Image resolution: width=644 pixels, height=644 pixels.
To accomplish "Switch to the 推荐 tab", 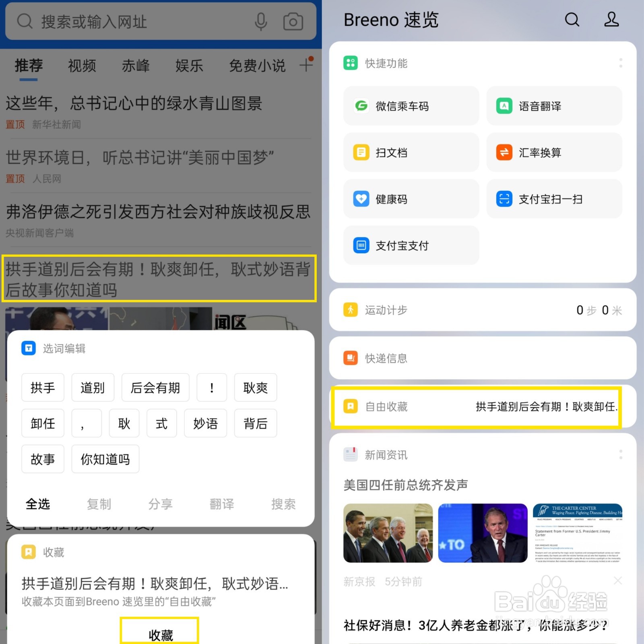I will click(x=29, y=65).
